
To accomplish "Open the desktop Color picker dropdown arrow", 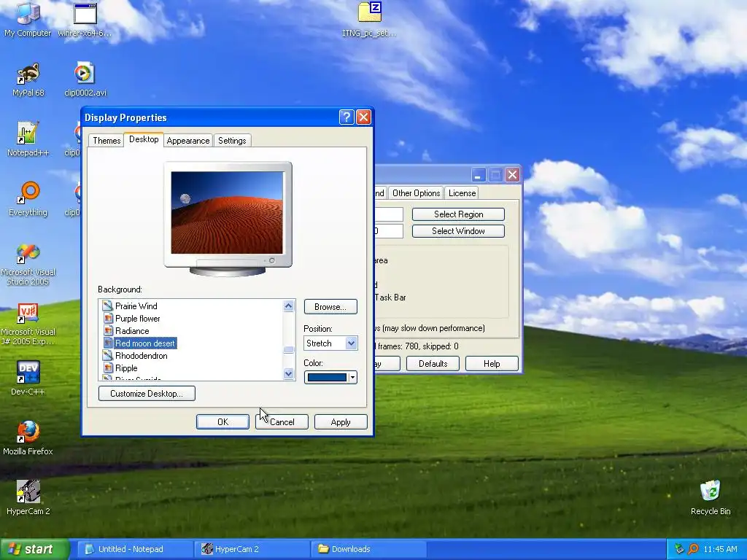I will pyautogui.click(x=352, y=377).
